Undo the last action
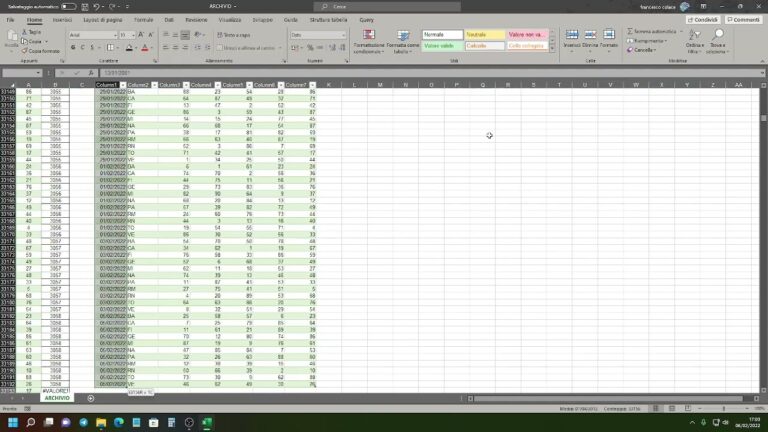Screen dimensions: 768x432 [96, 7]
